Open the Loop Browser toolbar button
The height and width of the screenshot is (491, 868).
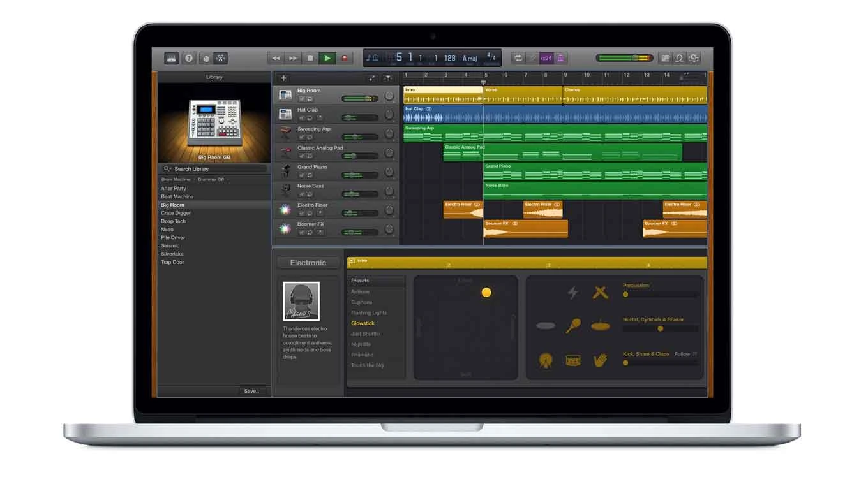(x=679, y=58)
